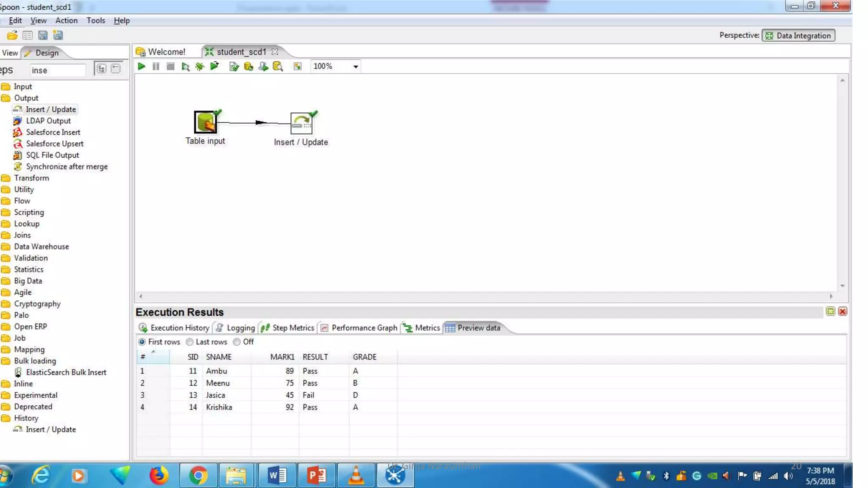
Task: Select the Insert / Update step on canvas
Action: 301,123
